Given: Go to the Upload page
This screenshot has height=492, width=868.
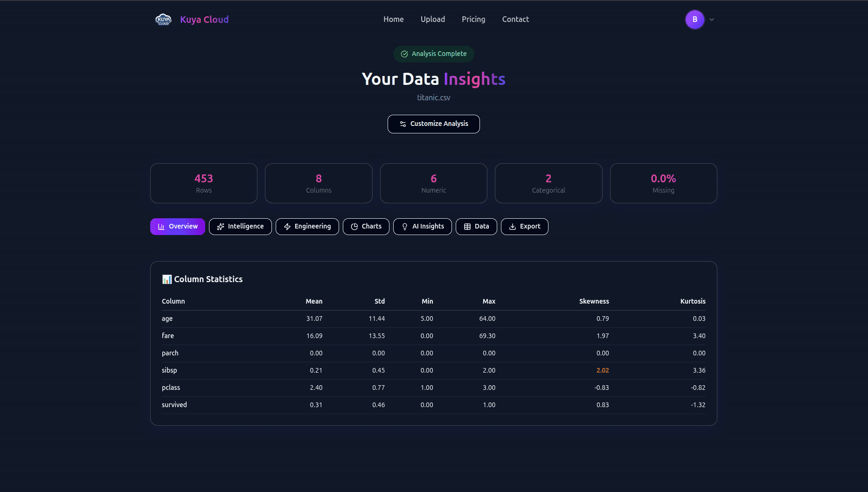Looking at the screenshot, I should pos(433,20).
